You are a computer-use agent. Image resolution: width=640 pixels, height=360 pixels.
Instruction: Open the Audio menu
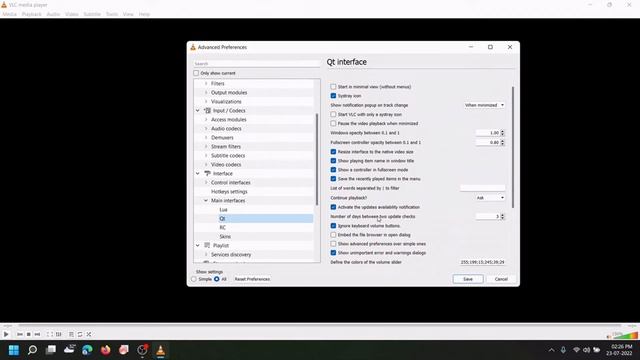[x=53, y=14]
